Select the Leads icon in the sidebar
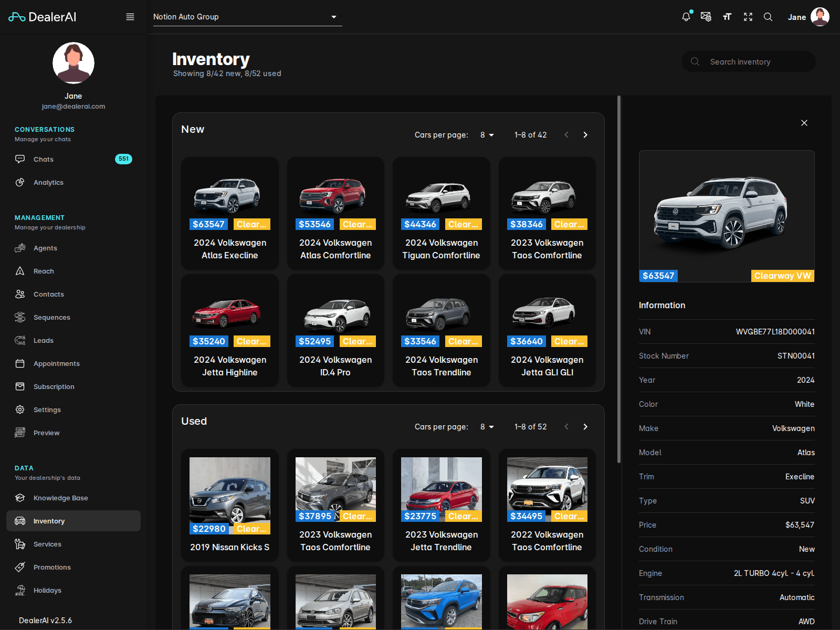This screenshot has height=630, width=840. tap(20, 340)
